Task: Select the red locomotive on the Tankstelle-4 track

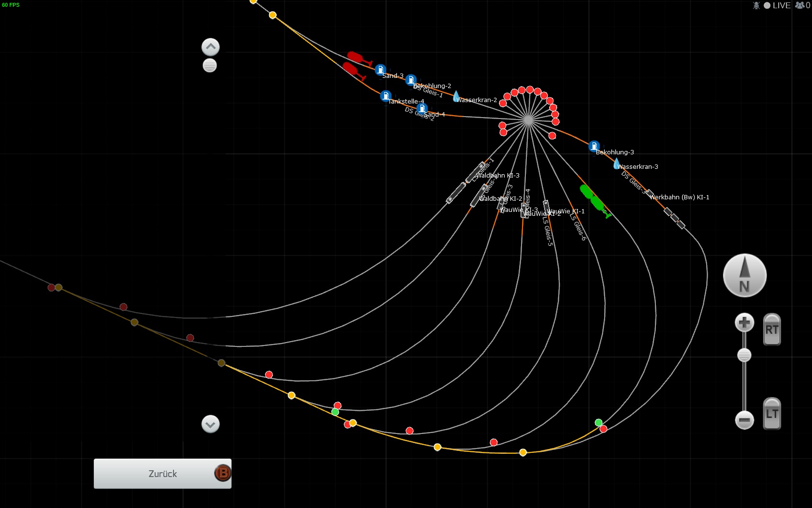Action: [354, 71]
